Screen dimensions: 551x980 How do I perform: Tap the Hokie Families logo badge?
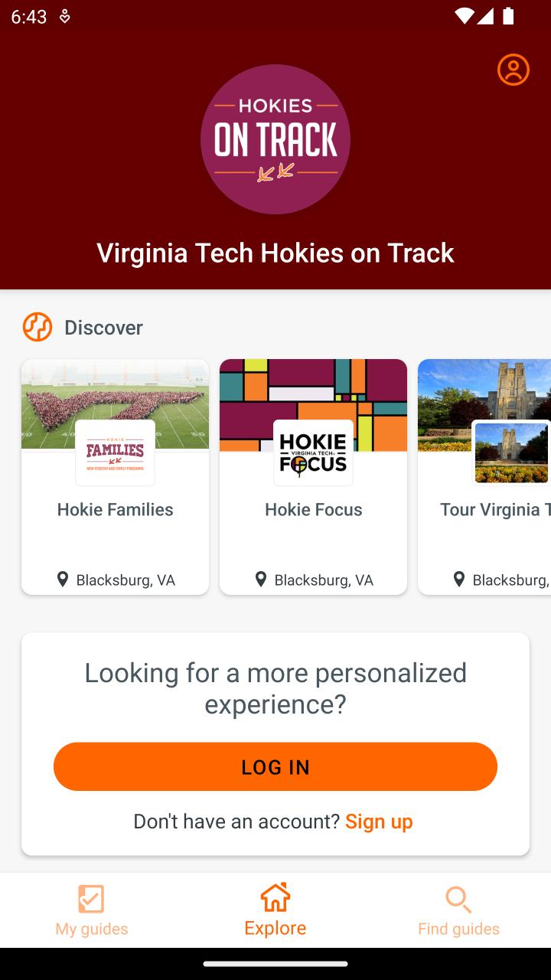(x=115, y=452)
